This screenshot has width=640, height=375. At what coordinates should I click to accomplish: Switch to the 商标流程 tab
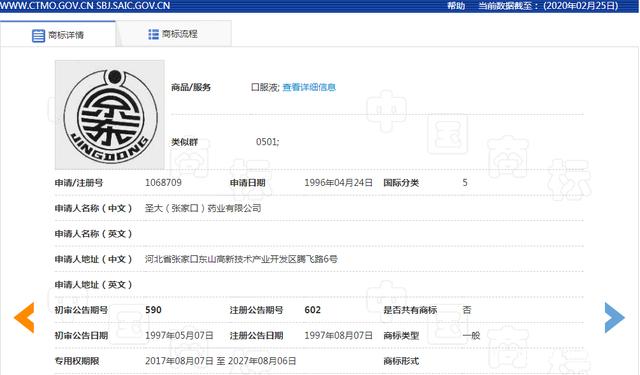173,34
